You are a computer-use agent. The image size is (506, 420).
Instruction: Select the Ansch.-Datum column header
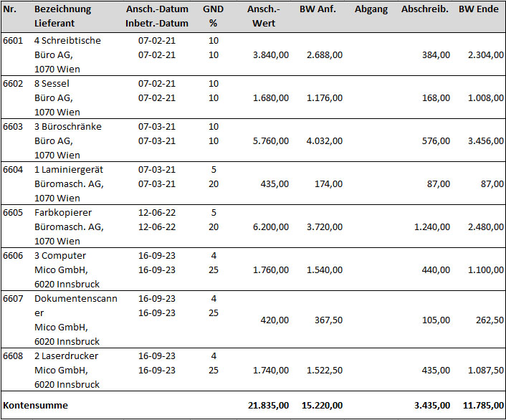[x=157, y=9]
